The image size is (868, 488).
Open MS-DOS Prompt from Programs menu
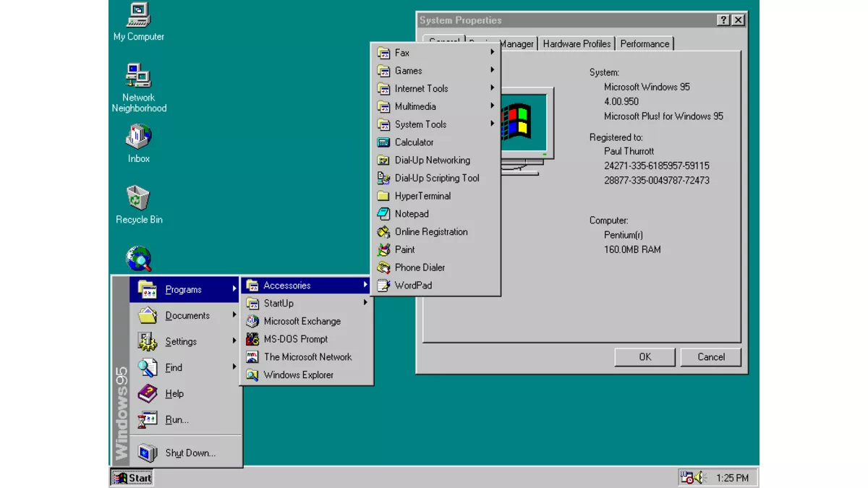coord(295,339)
